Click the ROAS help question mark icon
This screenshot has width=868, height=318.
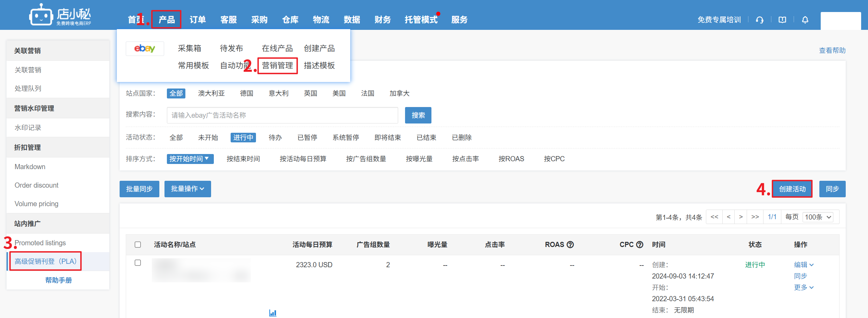pyautogui.click(x=570, y=245)
